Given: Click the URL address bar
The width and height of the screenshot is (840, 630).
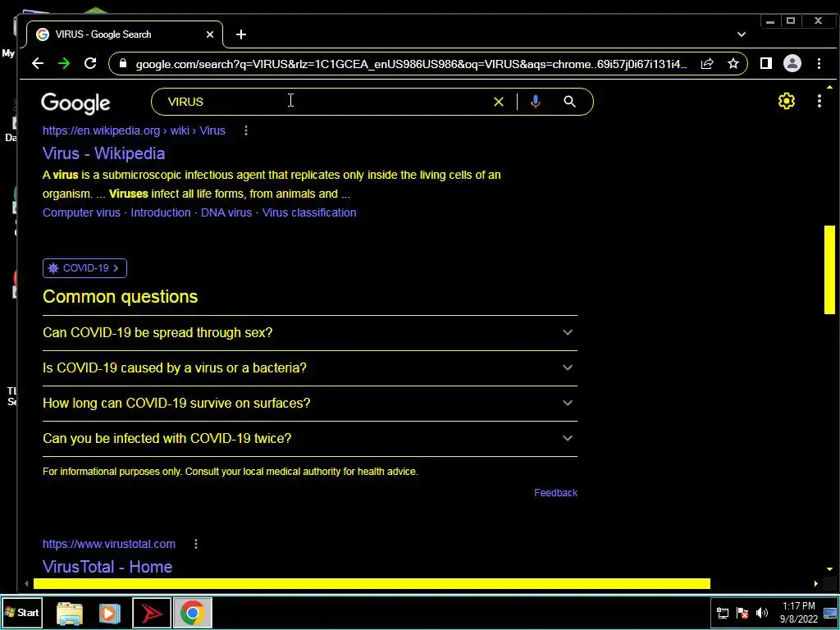Looking at the screenshot, I should (412, 64).
